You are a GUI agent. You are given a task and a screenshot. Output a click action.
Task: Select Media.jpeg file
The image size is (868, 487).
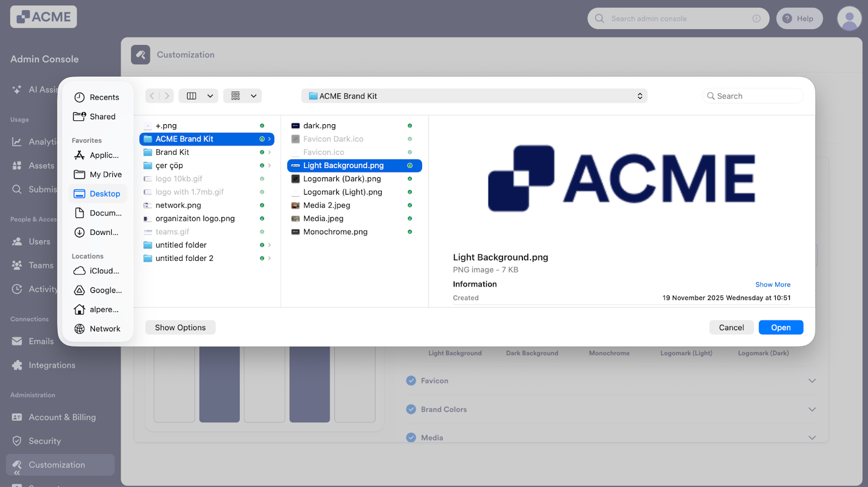tap(354, 219)
